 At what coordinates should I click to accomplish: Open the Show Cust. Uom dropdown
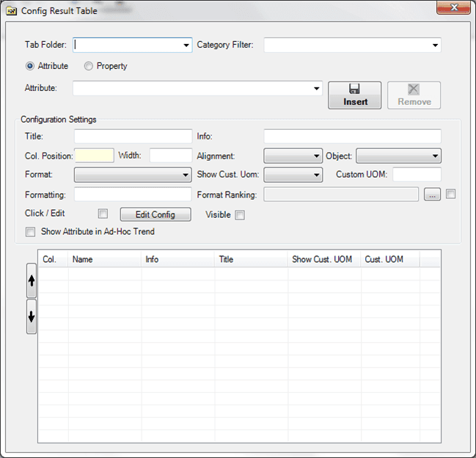tap(293, 175)
